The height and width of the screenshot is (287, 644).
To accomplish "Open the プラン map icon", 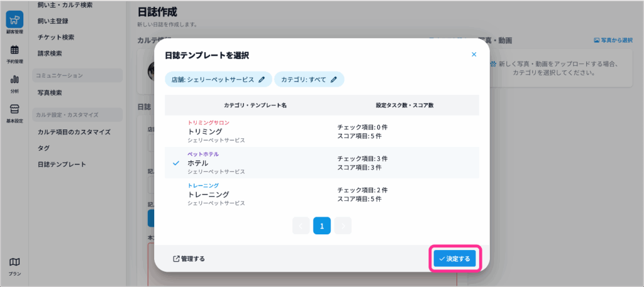I will tap(14, 265).
